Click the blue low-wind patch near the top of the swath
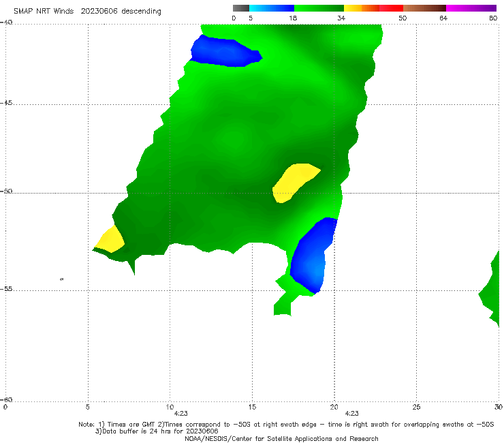 pyautogui.click(x=225, y=52)
